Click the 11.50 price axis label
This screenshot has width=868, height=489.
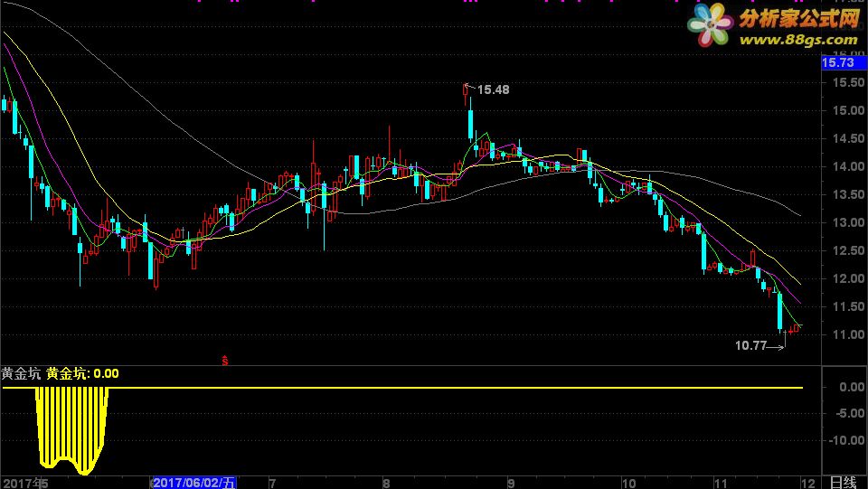[849, 306]
